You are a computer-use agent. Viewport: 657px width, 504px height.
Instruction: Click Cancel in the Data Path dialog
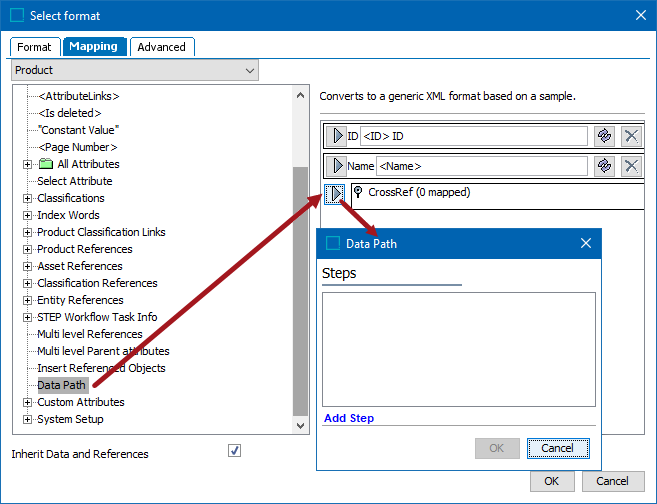(x=558, y=448)
